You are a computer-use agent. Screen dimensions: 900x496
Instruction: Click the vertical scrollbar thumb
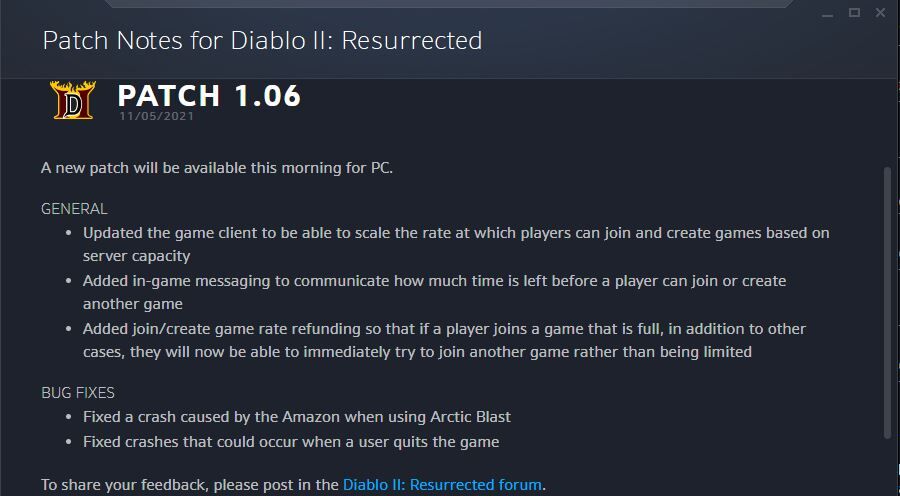[x=889, y=304]
